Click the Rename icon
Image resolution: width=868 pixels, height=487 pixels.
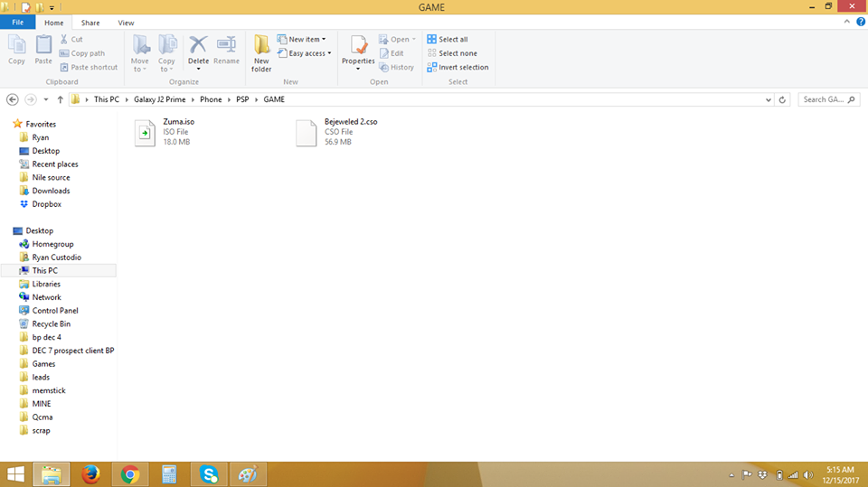(x=226, y=45)
